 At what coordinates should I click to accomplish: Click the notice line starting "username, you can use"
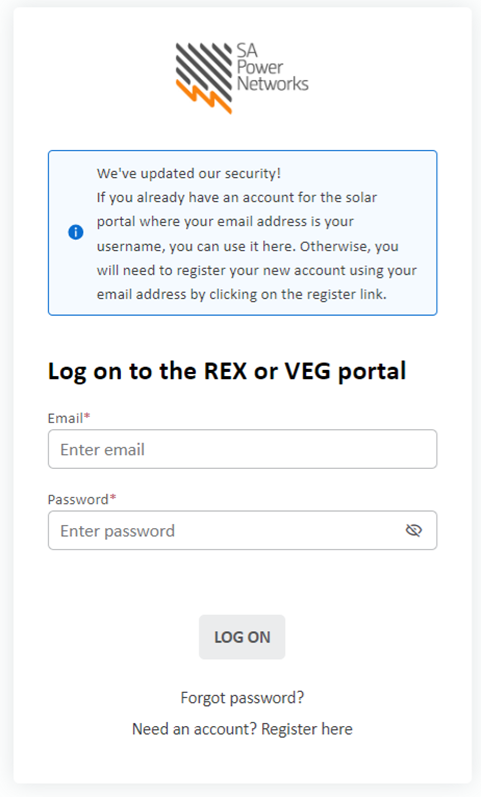[248, 247]
